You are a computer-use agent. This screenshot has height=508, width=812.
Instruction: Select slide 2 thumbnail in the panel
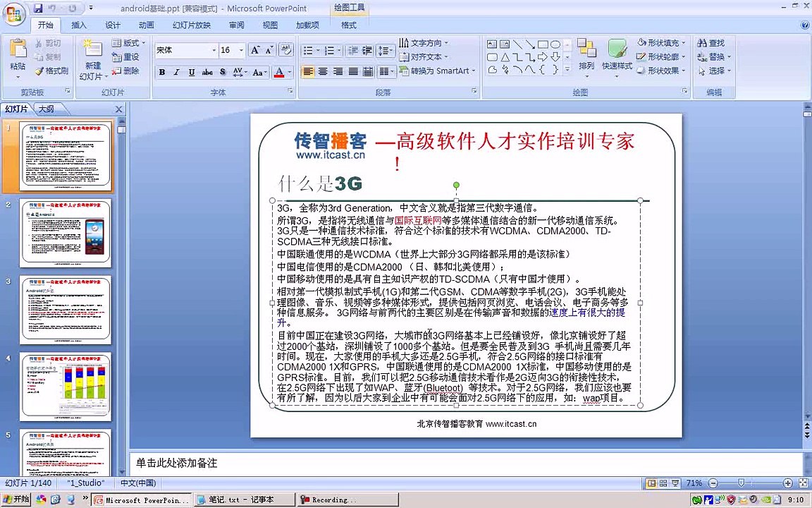[66, 233]
